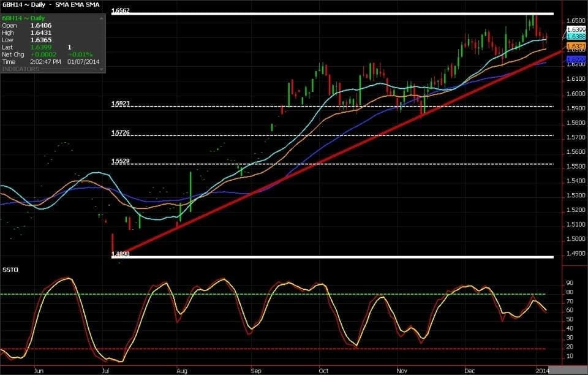Select the 1.5923 dashed retracement label
588x375 pixels.
point(121,104)
